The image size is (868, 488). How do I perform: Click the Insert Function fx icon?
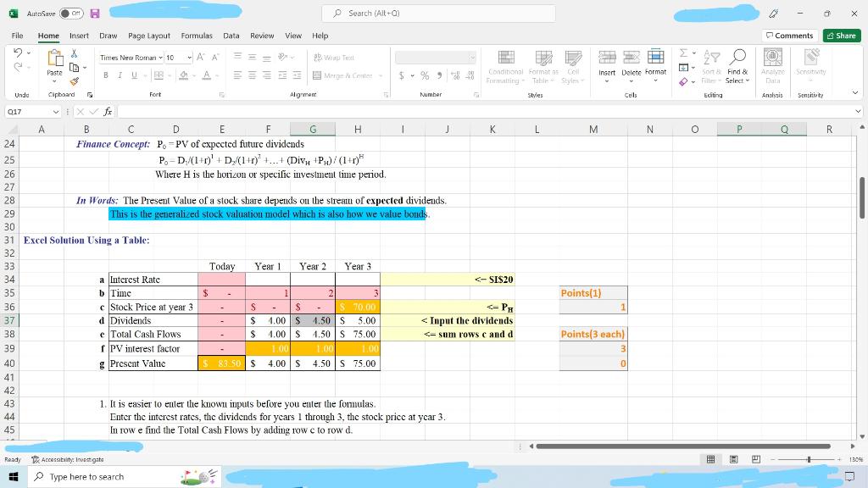click(108, 112)
